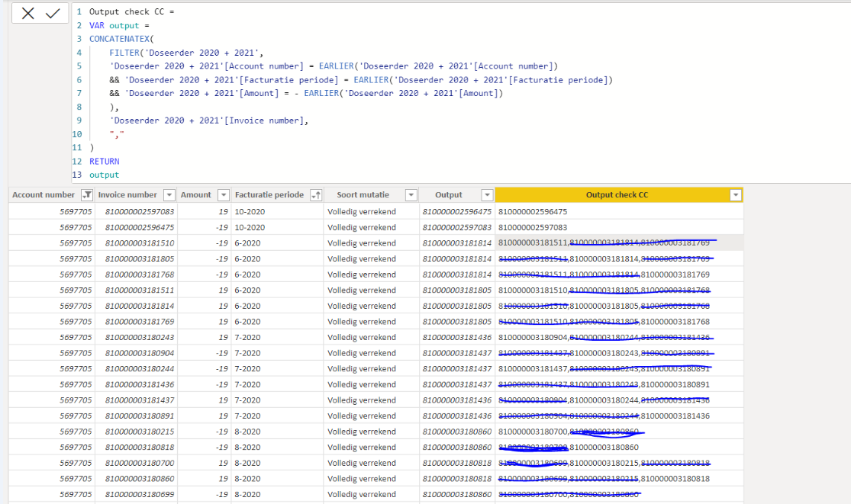
Task: Click invoice cell 810000003181510
Action: 140,242
